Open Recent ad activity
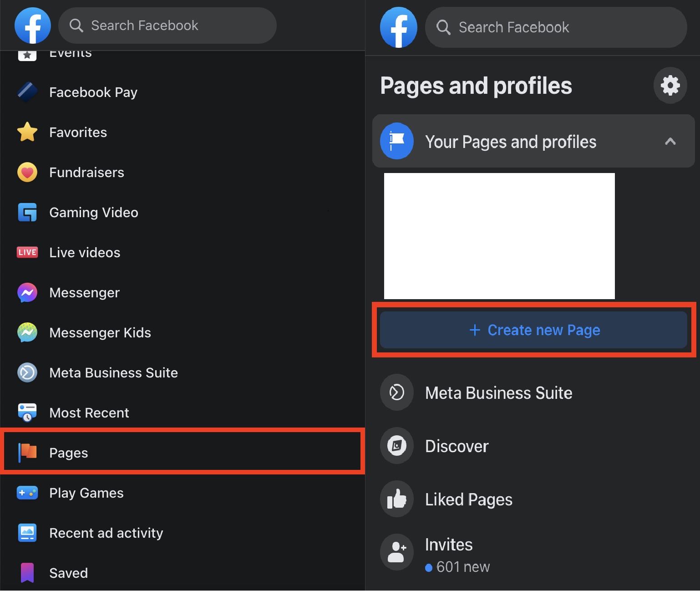700x591 pixels. click(x=106, y=533)
